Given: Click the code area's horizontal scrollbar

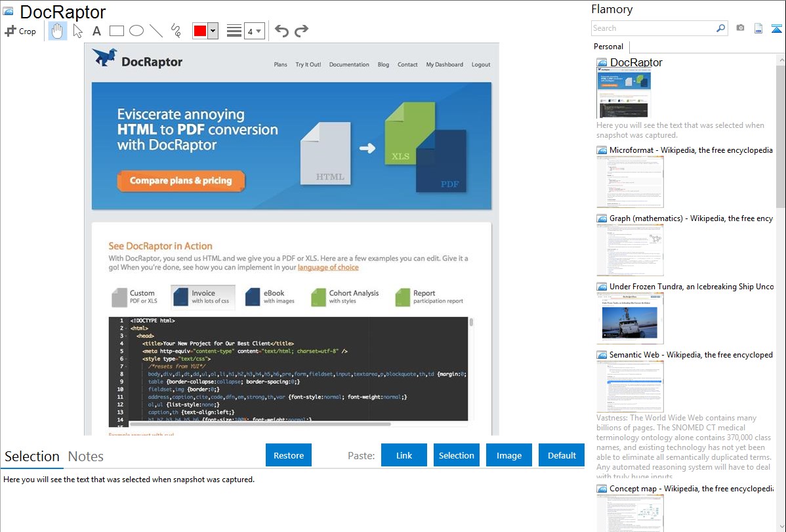Looking at the screenshot, I should click(260, 424).
